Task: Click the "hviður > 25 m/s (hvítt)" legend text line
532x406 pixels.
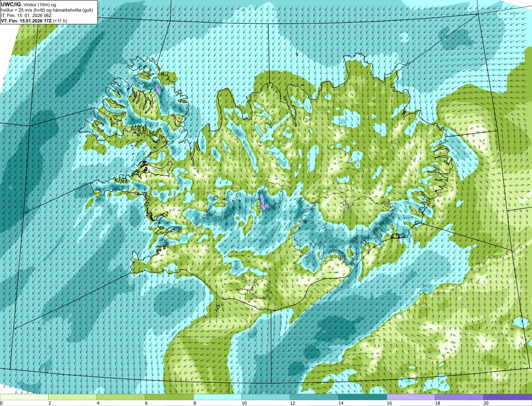Action: 47,10
